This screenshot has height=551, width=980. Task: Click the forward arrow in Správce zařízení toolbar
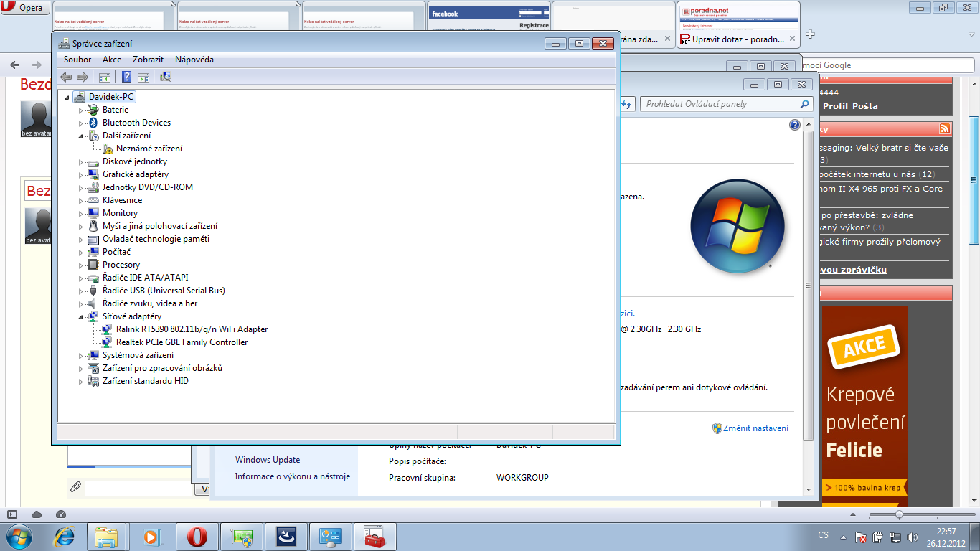[83, 77]
